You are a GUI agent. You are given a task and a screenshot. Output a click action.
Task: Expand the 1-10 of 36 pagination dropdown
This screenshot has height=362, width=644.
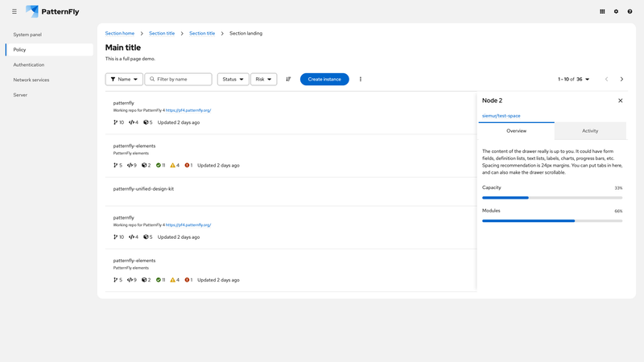click(x=573, y=79)
